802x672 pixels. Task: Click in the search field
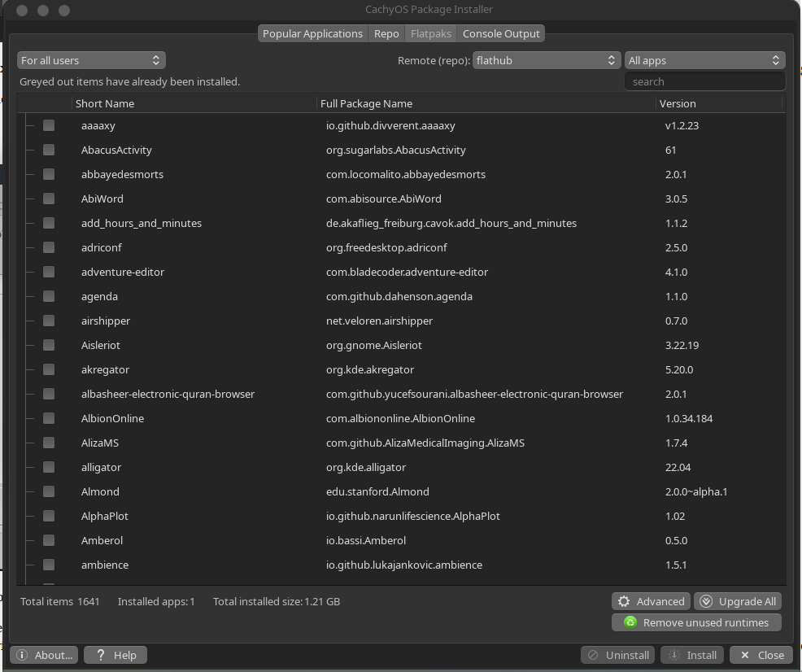click(x=704, y=81)
